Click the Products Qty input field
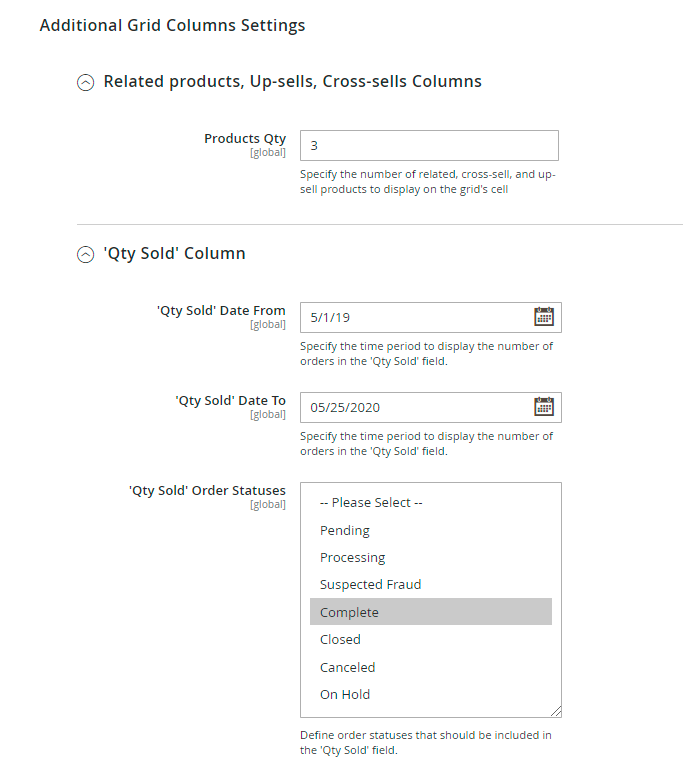Image resolution: width=683 pixels, height=769 pixels. 428,145
